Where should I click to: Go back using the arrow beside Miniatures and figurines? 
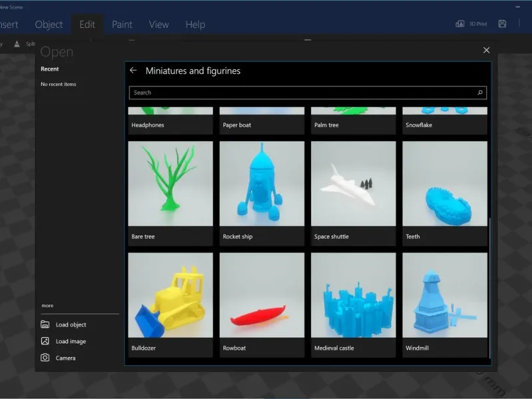tap(133, 70)
